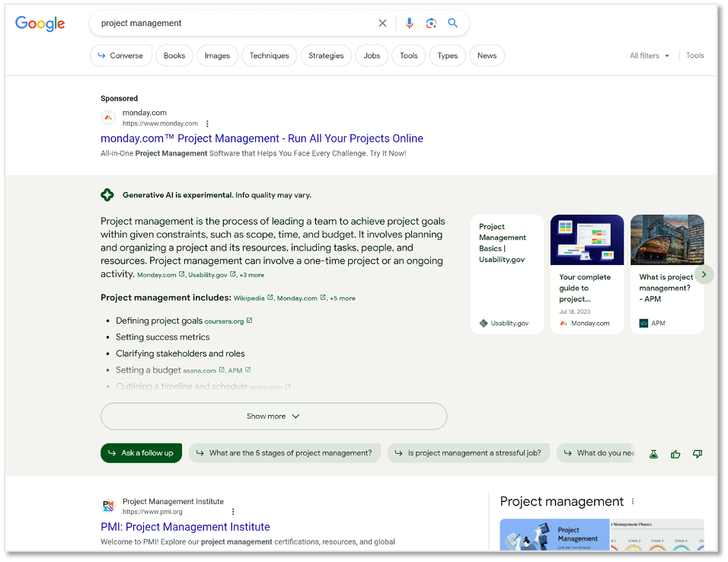Expand the '+5 more' sources
The image size is (728, 562).
click(x=342, y=299)
